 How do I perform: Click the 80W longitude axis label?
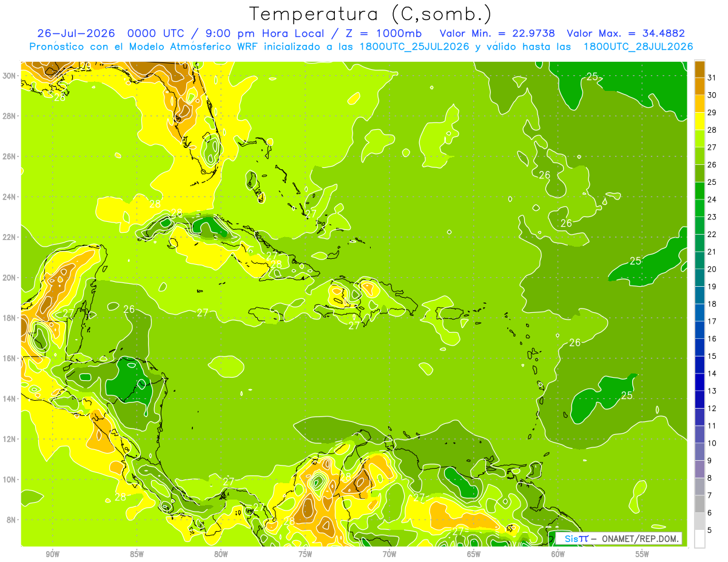pos(221,554)
